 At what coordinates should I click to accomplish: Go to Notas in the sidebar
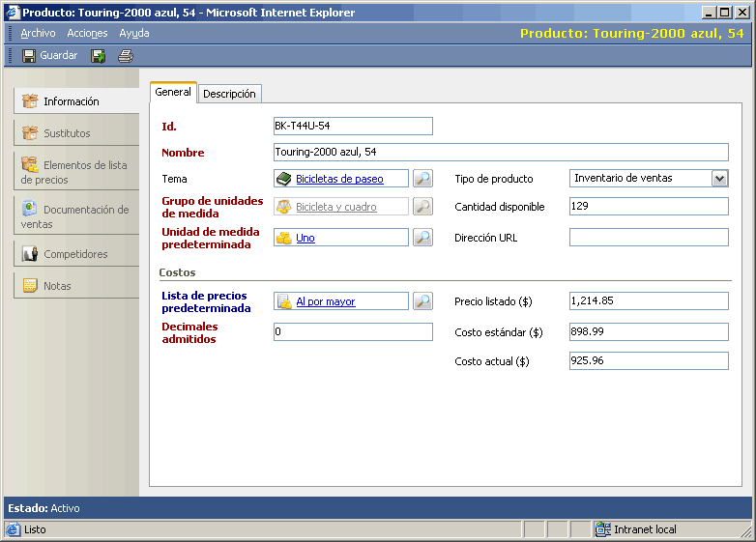coord(77,286)
